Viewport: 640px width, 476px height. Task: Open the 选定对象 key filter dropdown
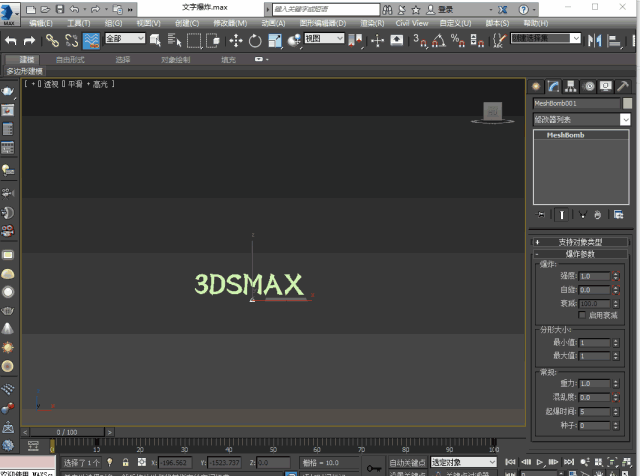point(464,463)
